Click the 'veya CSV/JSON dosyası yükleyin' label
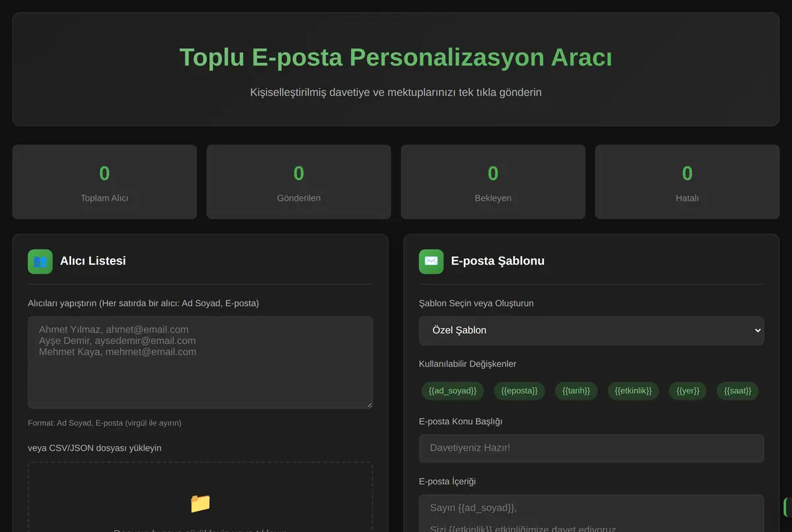The height and width of the screenshot is (532, 792). (x=94, y=448)
